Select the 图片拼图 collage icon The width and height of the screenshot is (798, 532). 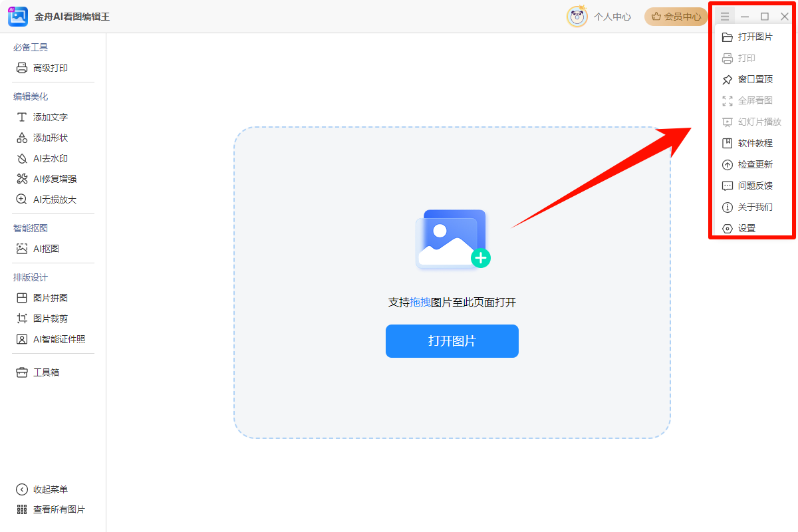click(22, 298)
